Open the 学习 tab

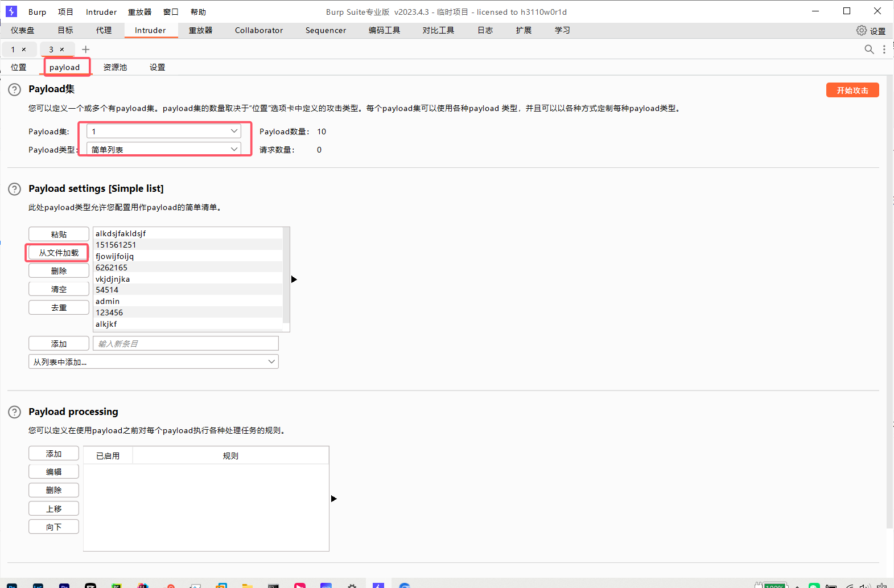[563, 31]
